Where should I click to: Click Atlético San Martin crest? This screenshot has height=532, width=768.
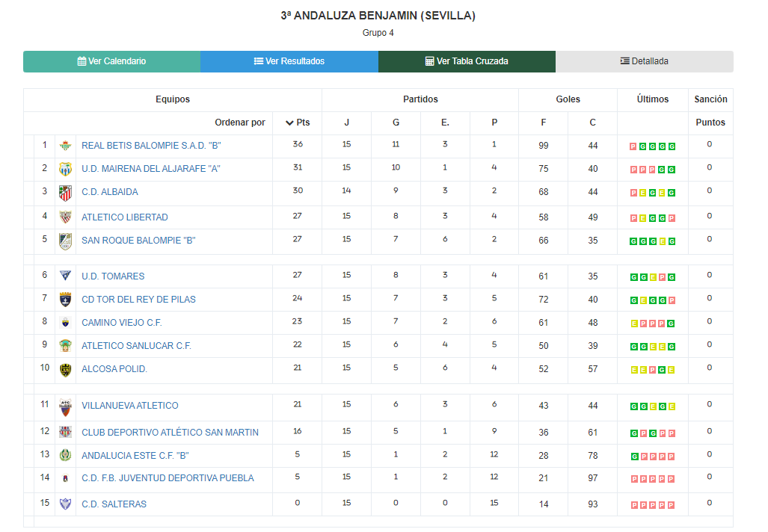(65, 432)
